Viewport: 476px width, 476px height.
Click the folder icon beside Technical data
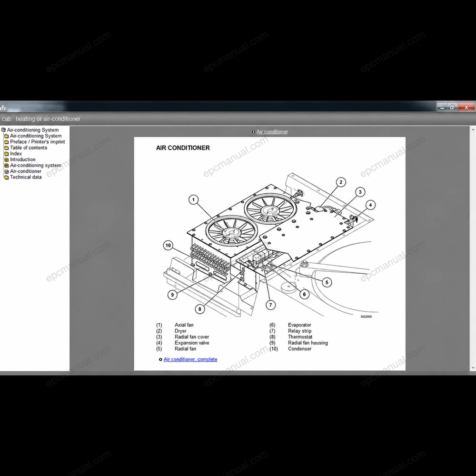(x=6, y=178)
